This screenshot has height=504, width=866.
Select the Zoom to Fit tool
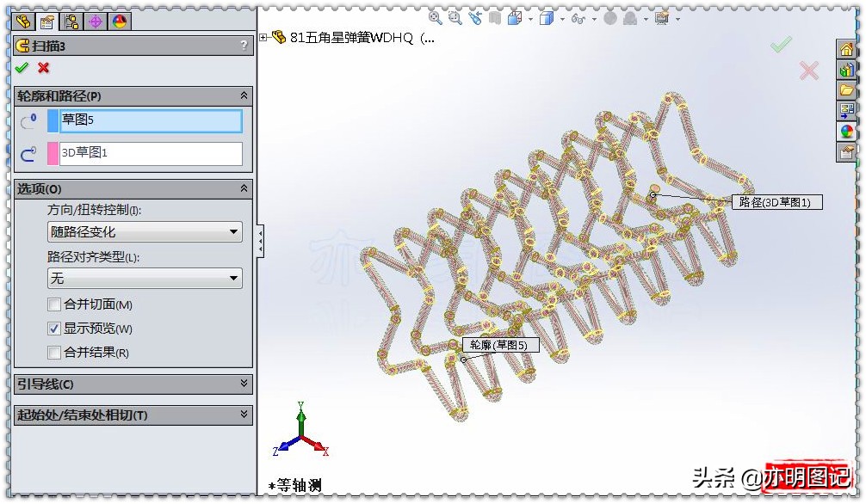[x=434, y=17]
